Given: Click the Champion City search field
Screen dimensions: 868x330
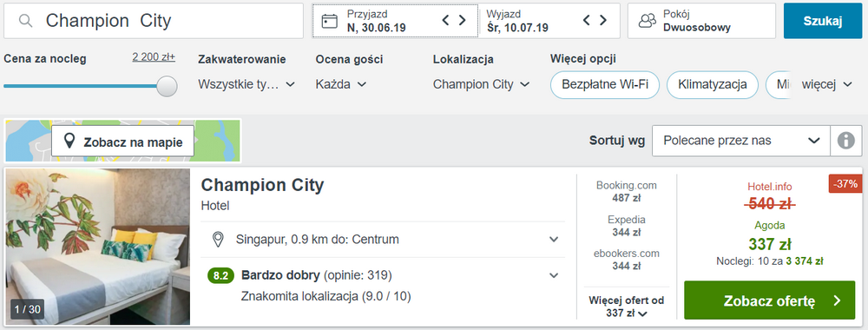Looking at the screenshot, I should [x=154, y=21].
